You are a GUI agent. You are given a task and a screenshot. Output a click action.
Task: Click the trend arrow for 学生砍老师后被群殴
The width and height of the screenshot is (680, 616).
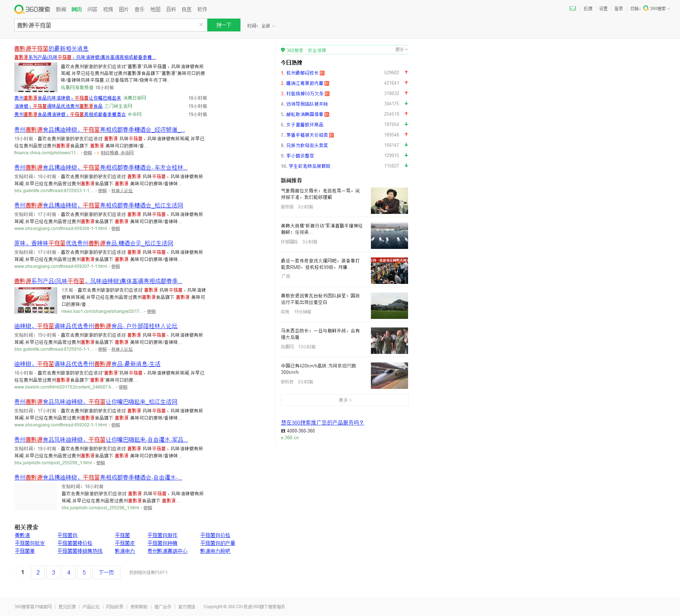pyautogui.click(x=406, y=166)
